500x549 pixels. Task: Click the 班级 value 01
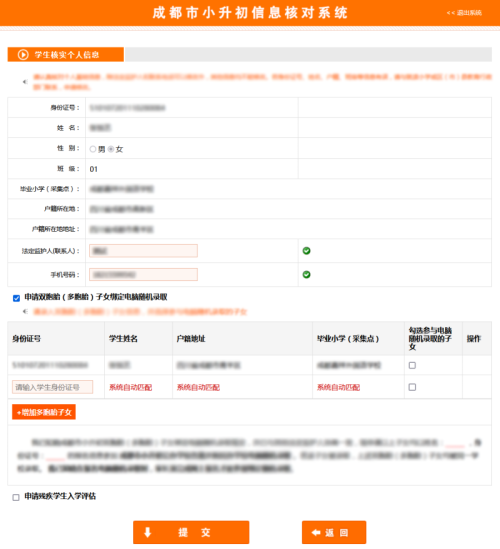(93, 169)
